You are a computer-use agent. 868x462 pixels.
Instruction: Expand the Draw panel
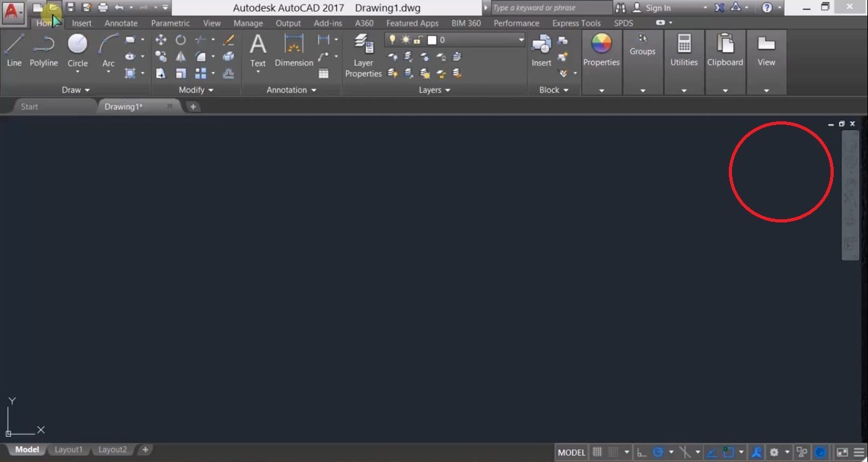tap(76, 90)
